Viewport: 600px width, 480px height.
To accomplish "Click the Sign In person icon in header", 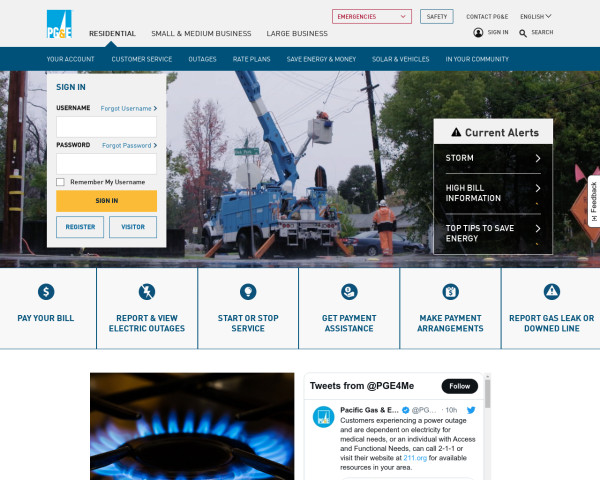I will point(478,33).
